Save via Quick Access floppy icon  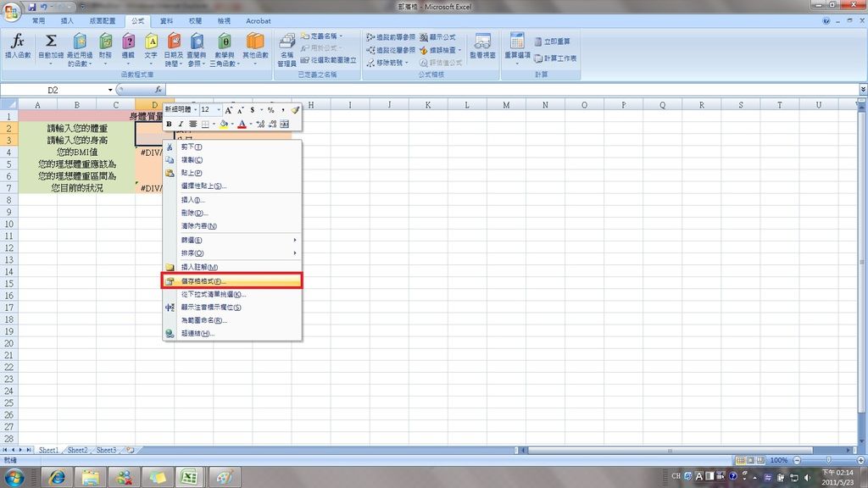[31, 7]
